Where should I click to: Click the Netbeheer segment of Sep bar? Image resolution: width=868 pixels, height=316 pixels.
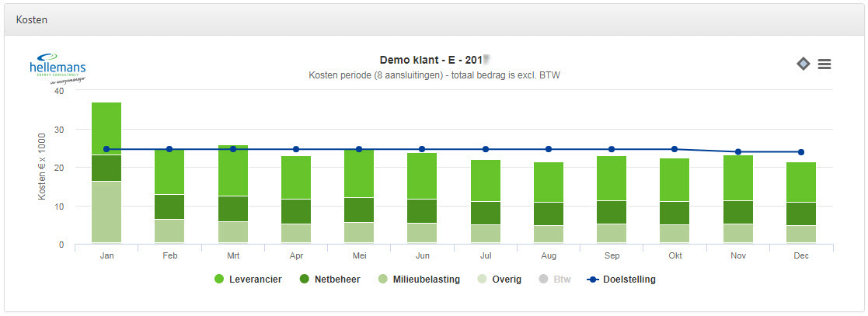tap(612, 212)
